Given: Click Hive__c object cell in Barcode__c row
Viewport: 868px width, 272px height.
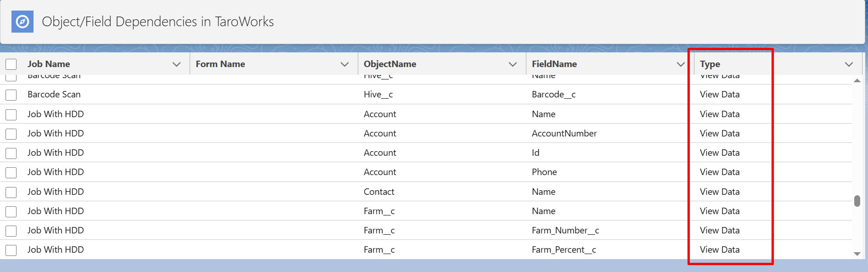Looking at the screenshot, I should [x=378, y=94].
